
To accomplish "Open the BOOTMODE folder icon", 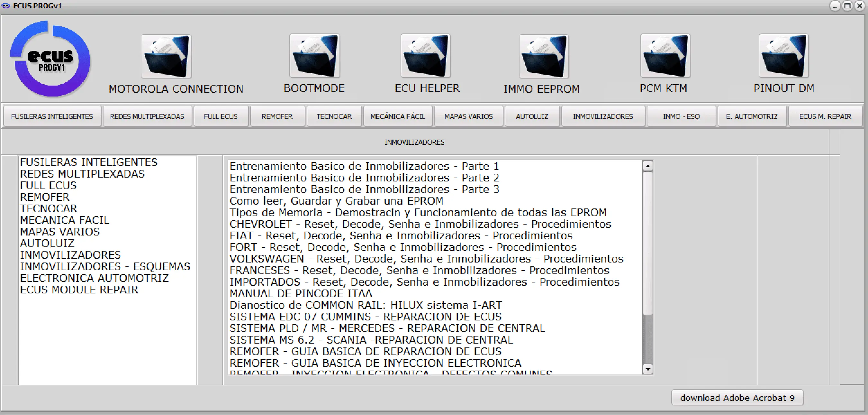I will (x=314, y=56).
